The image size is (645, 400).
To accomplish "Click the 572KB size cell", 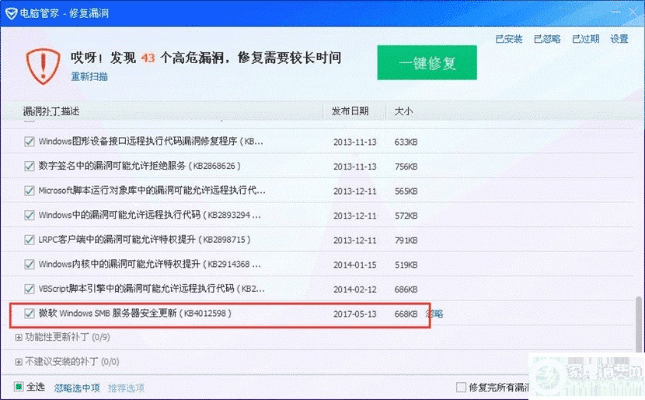I will (406, 216).
